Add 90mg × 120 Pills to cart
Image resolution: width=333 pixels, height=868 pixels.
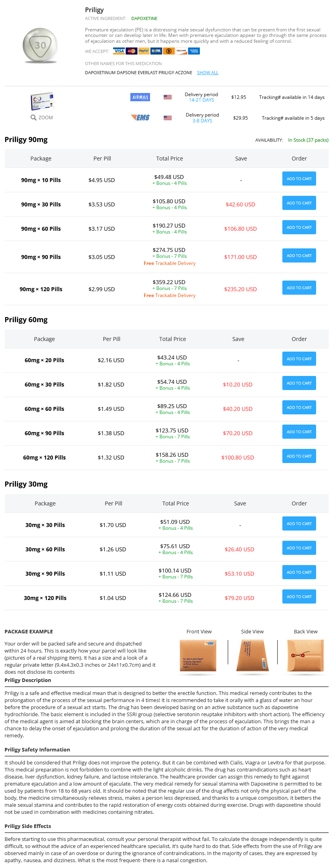click(x=299, y=288)
